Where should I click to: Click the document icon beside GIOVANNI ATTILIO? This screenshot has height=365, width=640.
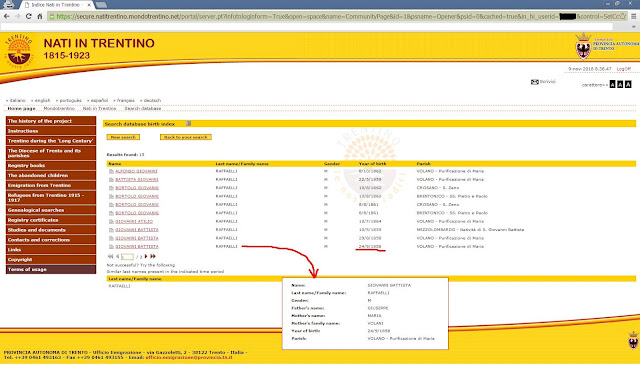(111, 222)
